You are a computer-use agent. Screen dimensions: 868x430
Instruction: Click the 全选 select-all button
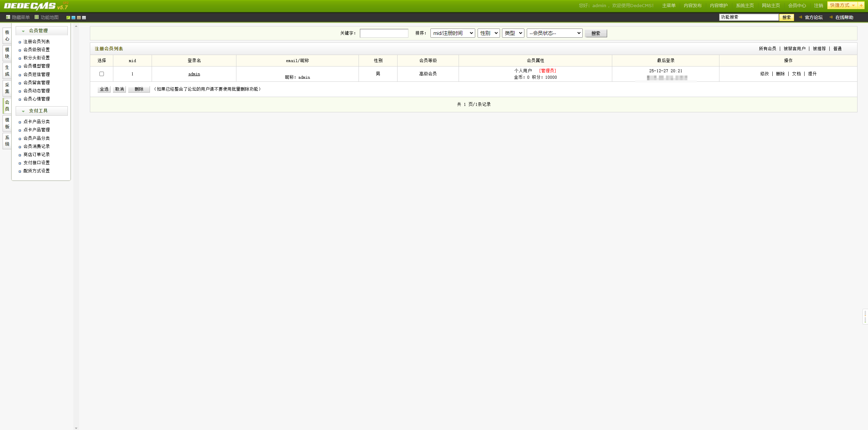point(104,89)
